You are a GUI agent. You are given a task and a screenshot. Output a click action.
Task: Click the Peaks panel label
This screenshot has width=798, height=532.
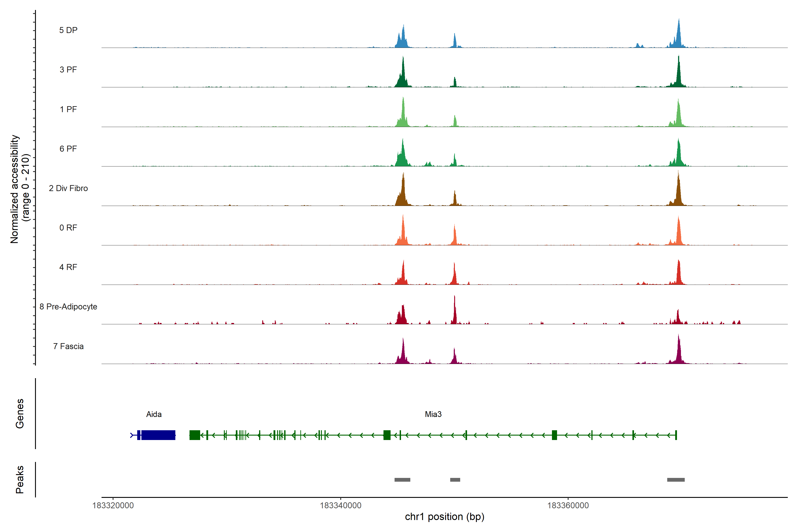(20, 479)
